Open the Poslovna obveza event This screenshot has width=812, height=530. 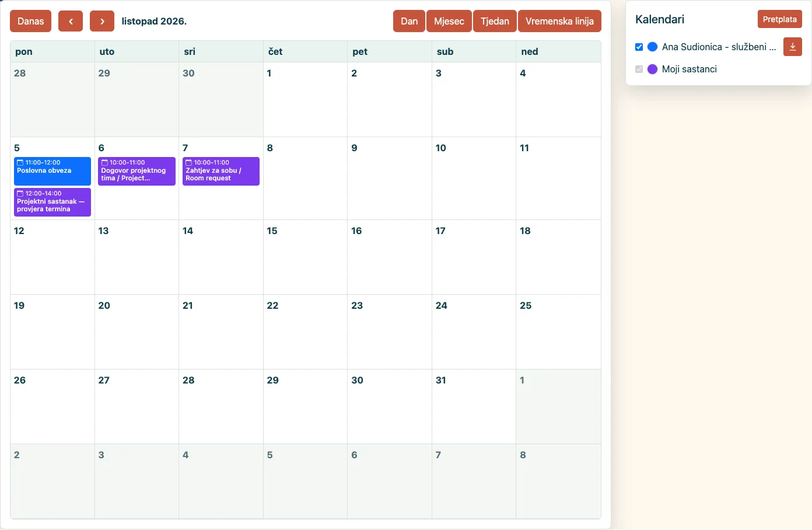click(52, 171)
